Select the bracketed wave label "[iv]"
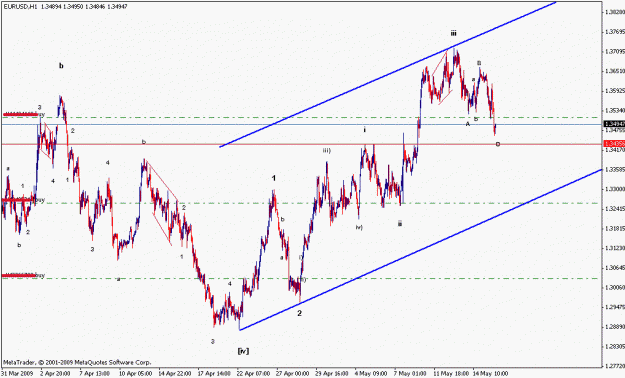The height and width of the screenshot is (378, 625). coord(243,351)
